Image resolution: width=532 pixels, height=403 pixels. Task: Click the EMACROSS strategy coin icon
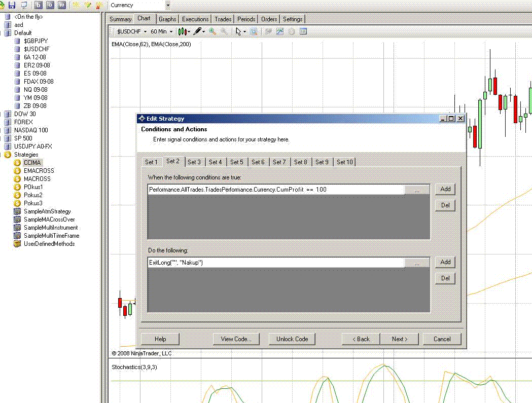[x=17, y=171]
